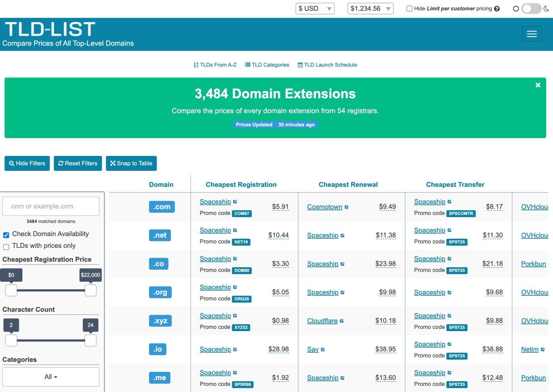Sort by Cheapest Transfer header
553x392 pixels.
[x=455, y=184]
